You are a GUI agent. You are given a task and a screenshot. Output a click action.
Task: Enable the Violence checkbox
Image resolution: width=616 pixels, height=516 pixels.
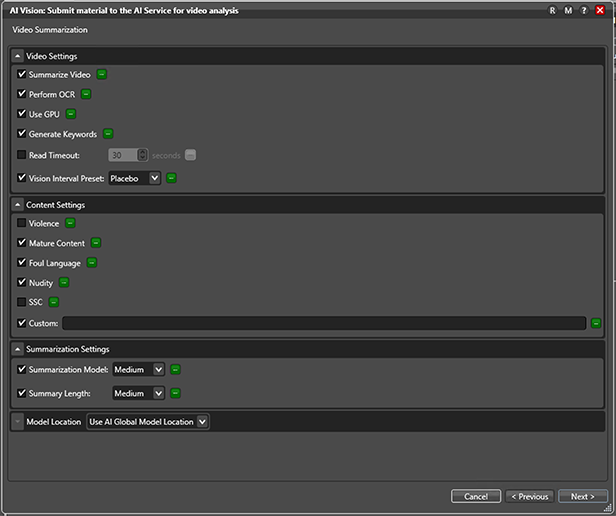[x=22, y=223]
